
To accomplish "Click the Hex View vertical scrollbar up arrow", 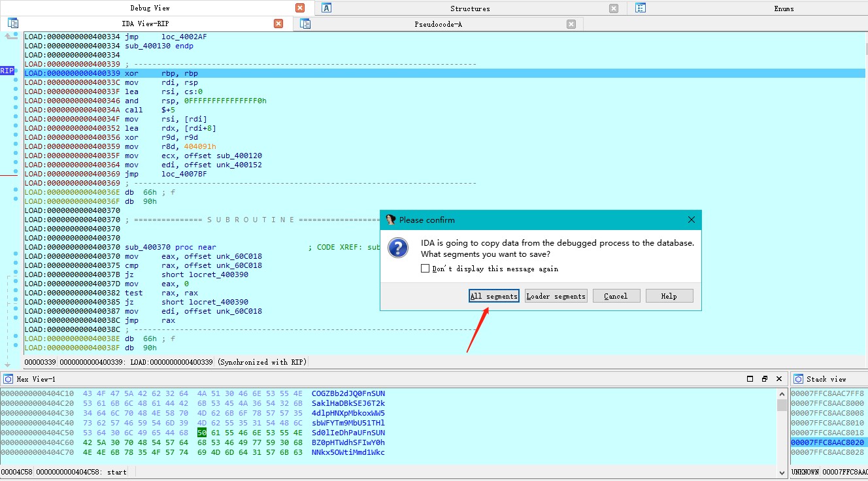I will tap(782, 394).
